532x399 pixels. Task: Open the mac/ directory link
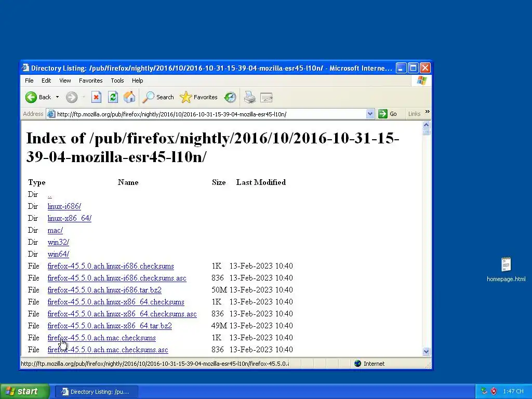click(55, 230)
